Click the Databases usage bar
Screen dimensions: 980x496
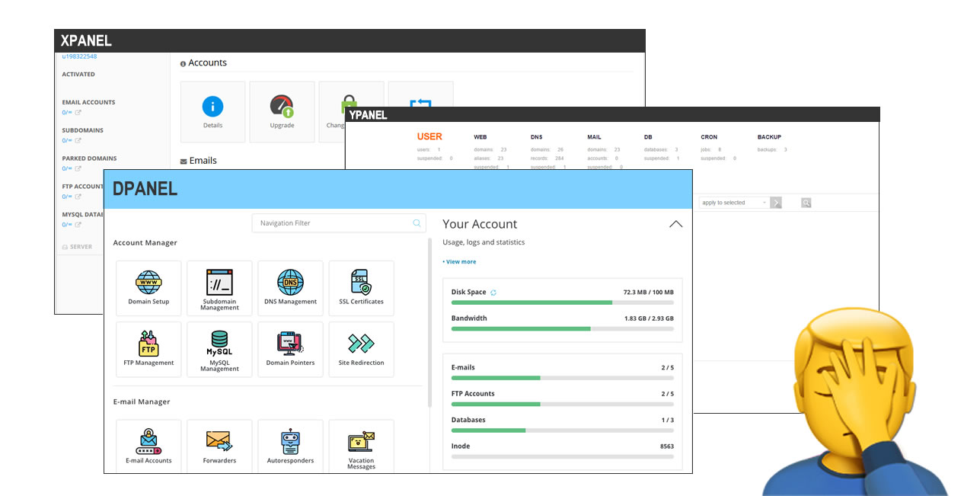coord(563,430)
